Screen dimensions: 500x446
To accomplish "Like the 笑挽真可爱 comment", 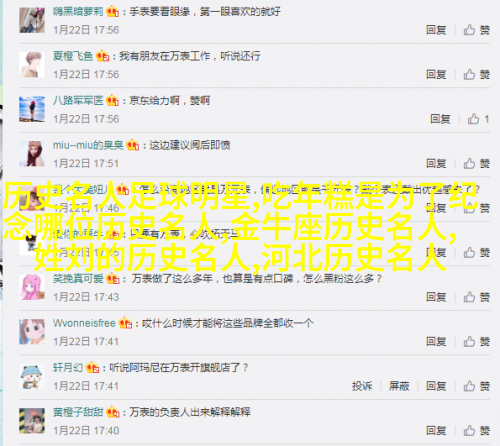I will pos(477,297).
